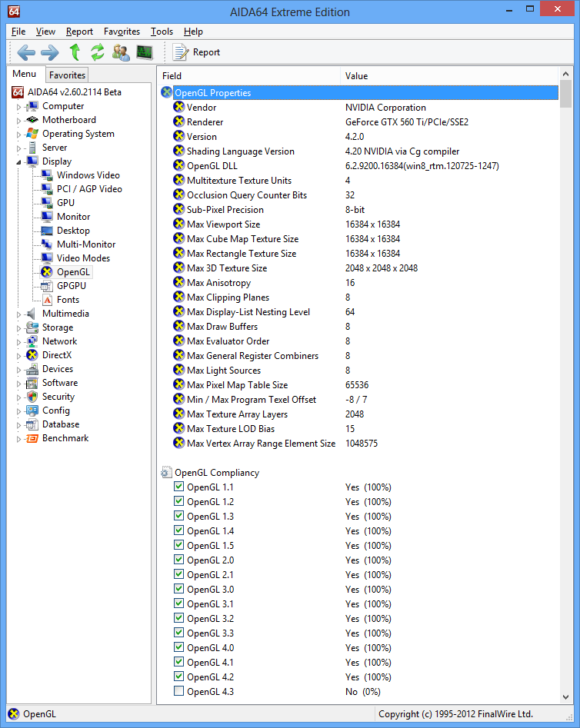
Task: Go back with the left arrow toolbar icon
Action: coord(26,52)
